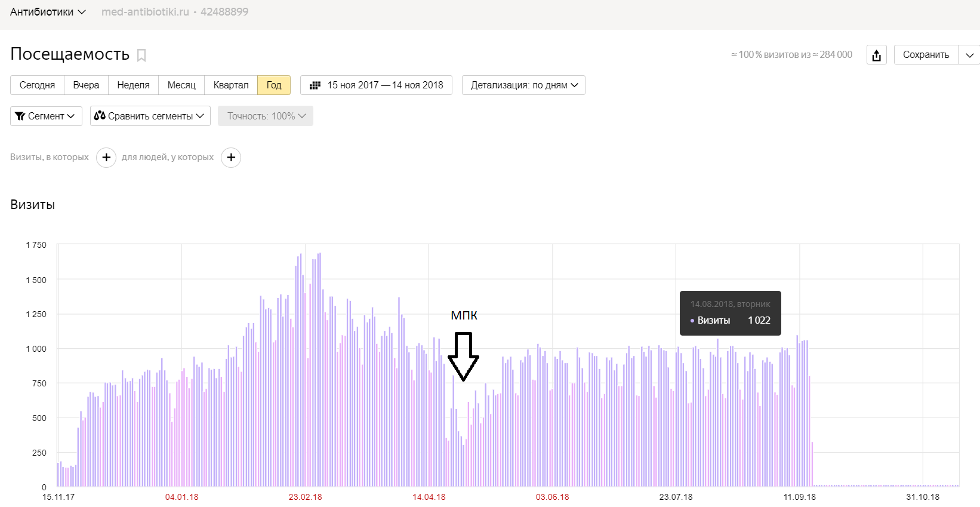
Task: Click the 15.11.17 axis date label
Action: coord(58,497)
